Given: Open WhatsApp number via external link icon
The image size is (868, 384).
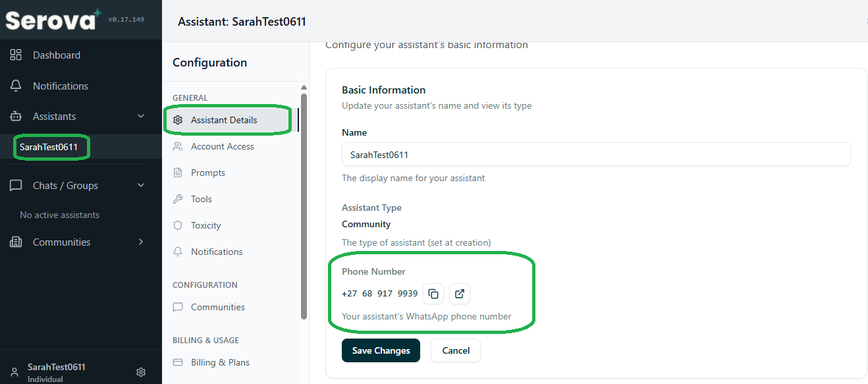Looking at the screenshot, I should tap(460, 294).
